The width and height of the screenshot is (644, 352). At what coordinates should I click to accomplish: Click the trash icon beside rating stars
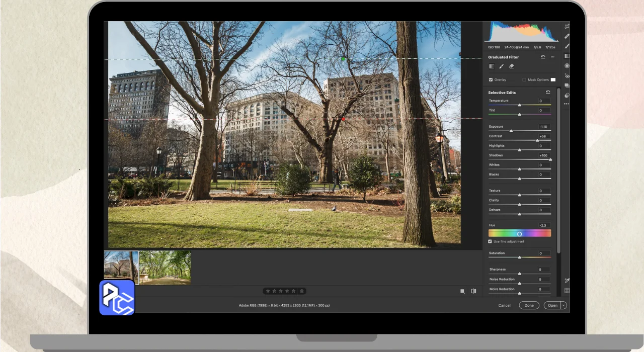302,291
